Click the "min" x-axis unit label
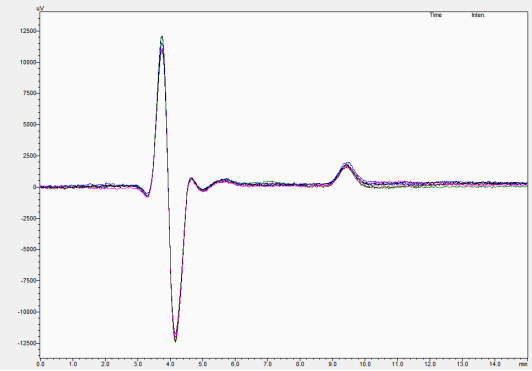 pos(523,364)
